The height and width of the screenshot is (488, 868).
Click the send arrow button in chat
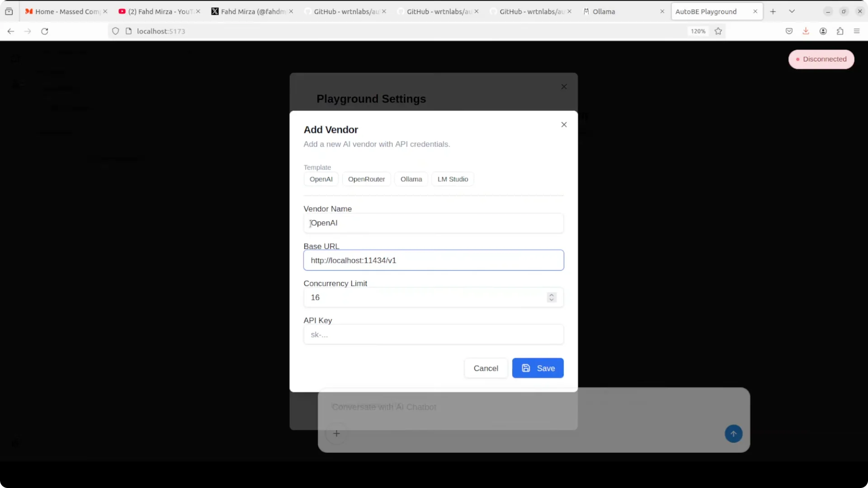733,434
